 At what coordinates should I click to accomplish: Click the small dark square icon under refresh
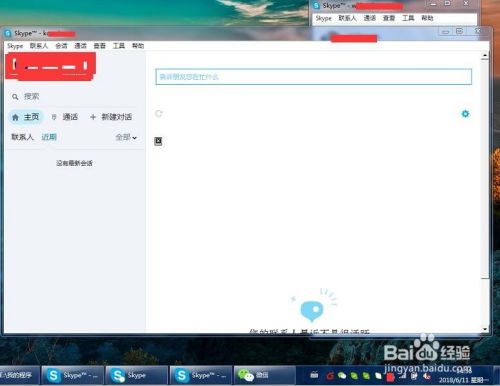pyautogui.click(x=158, y=141)
